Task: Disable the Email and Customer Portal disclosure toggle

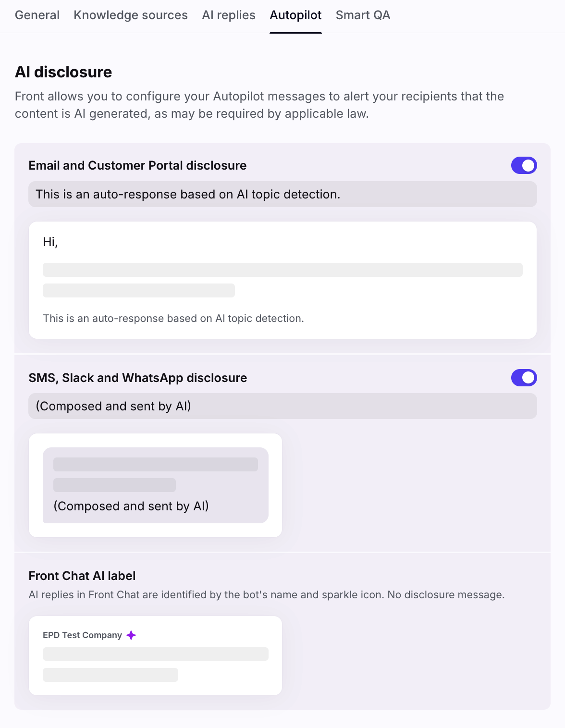Action: point(524,165)
